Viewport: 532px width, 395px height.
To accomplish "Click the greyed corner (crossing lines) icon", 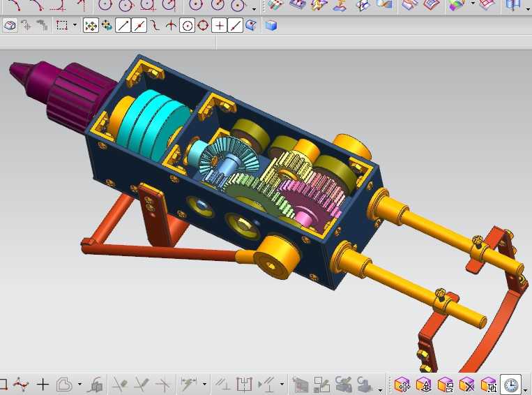I will coord(163,385).
